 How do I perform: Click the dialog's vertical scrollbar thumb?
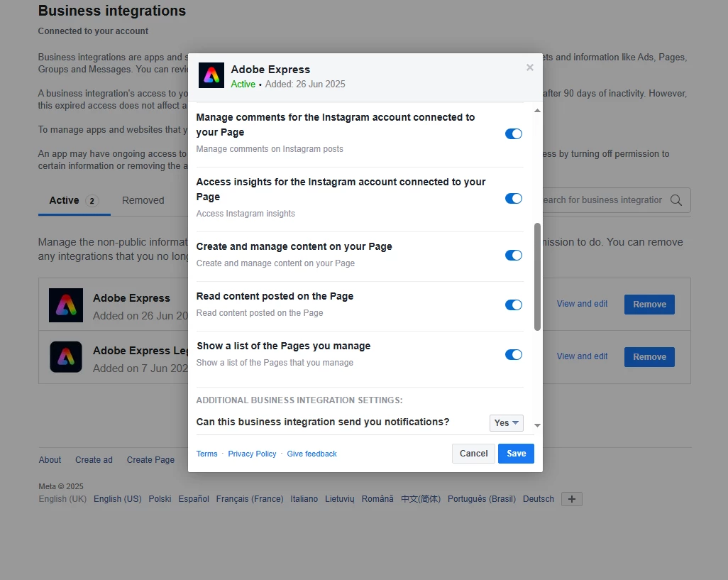point(537,277)
